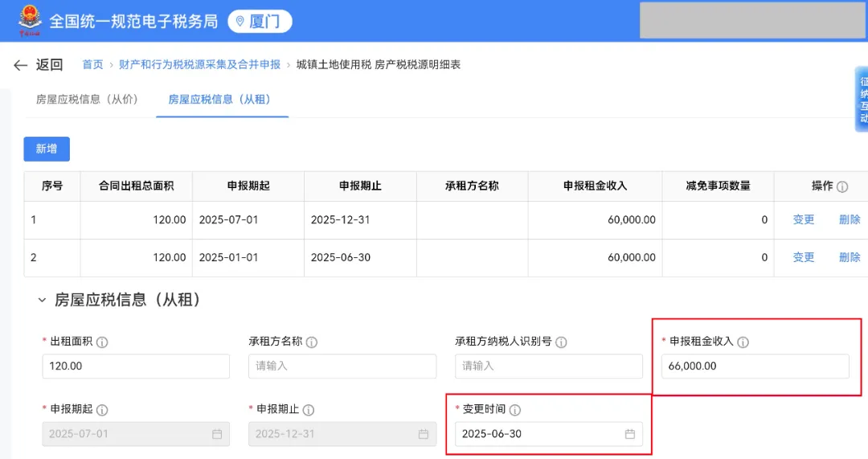Click the 申报租金收入 input field

(755, 366)
